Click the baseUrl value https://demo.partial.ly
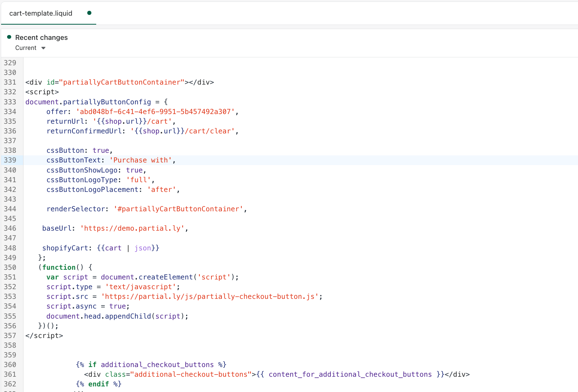 pos(133,228)
